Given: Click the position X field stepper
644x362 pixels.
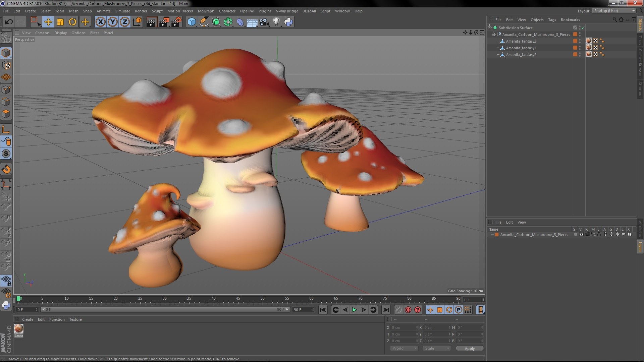Looking at the screenshot, I should click(x=417, y=327).
